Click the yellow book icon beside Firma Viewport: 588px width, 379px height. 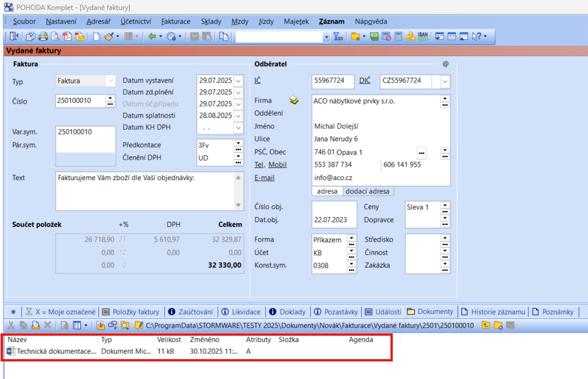pyautogui.click(x=294, y=101)
